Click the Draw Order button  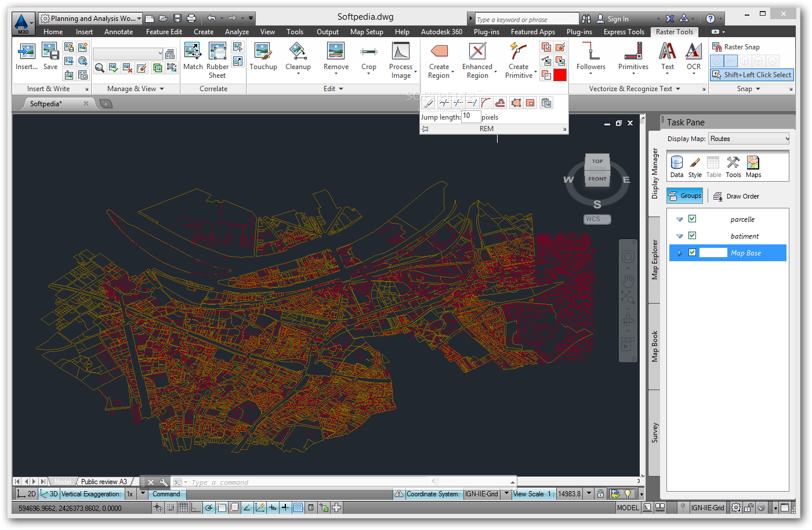(x=736, y=196)
